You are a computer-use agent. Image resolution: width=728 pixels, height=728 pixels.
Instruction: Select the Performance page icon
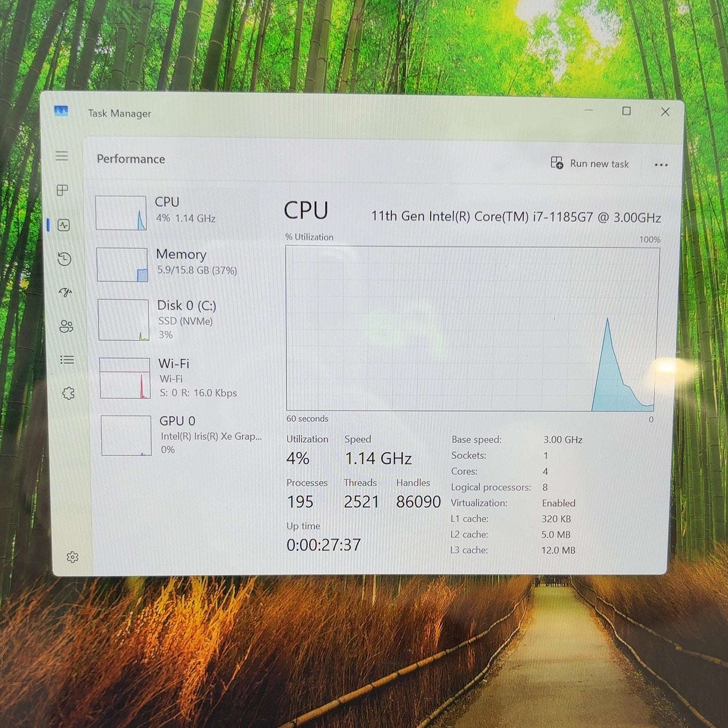point(63,225)
